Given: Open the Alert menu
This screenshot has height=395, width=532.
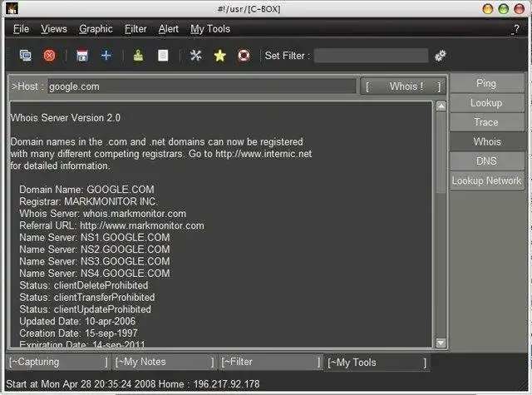Looking at the screenshot, I should [168, 29].
